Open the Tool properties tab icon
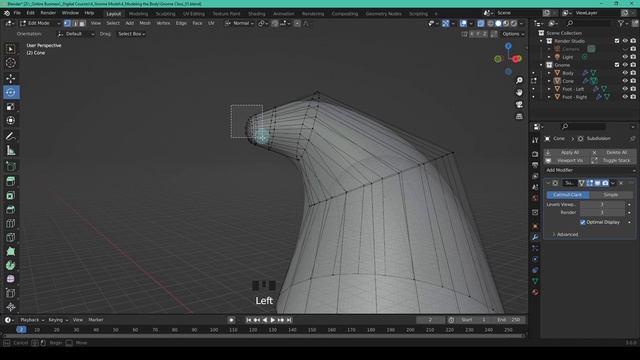This screenshot has height=360, width=640. (535, 140)
